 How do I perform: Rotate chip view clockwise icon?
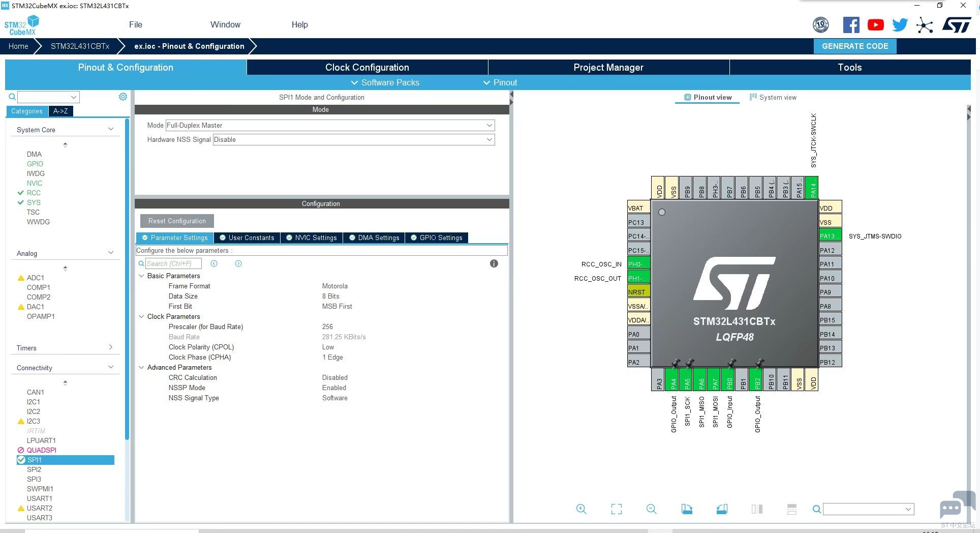coord(687,509)
